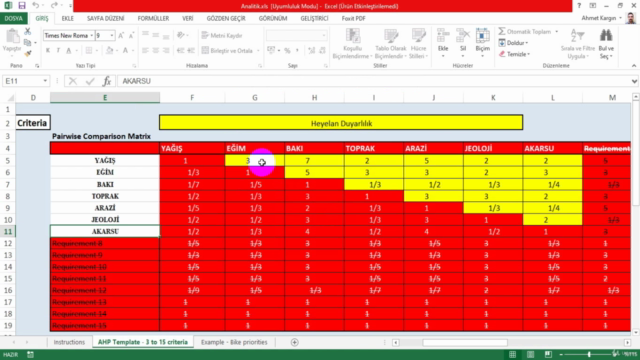This screenshot has height=360, width=640.
Task: Click the Undo arrow icon
Action: tap(36, 6)
